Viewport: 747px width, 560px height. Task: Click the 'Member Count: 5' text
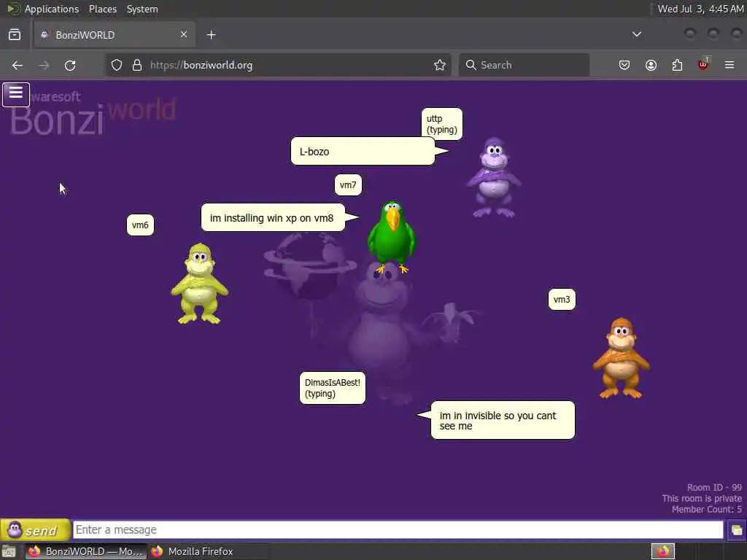click(x=706, y=510)
